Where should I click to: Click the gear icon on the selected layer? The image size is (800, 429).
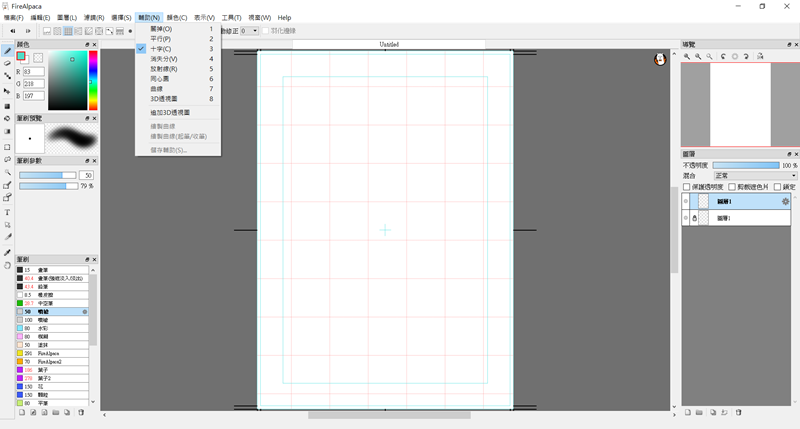tap(785, 202)
